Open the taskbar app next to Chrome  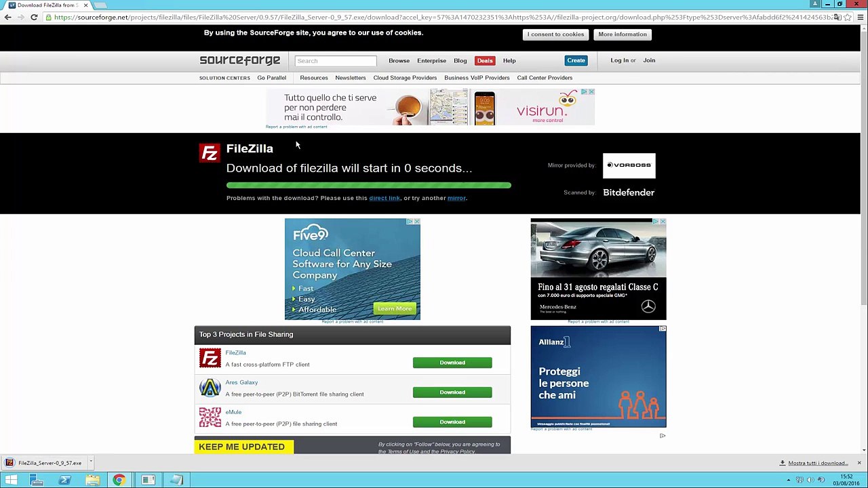148,480
